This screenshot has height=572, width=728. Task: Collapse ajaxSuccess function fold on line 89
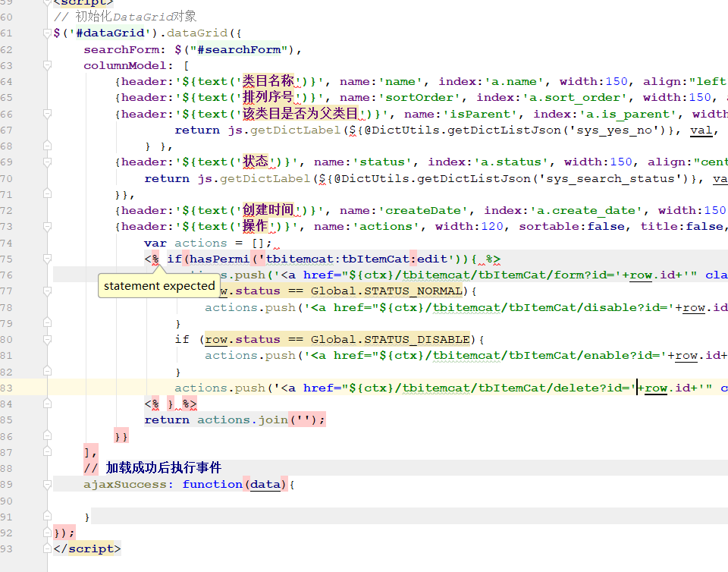[47, 485]
